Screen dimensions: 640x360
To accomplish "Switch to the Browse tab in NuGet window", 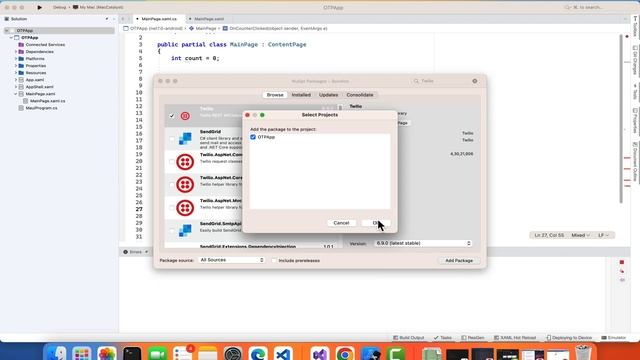I will 275,95.
